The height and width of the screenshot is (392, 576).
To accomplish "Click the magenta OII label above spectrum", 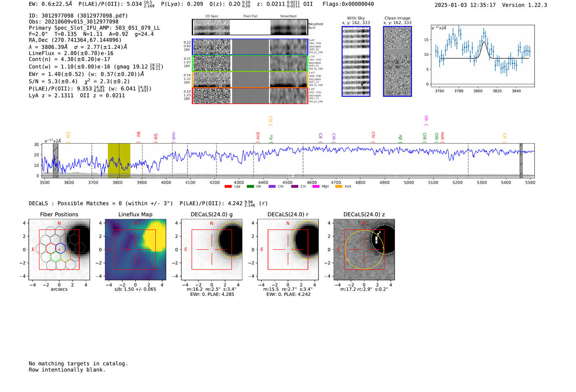I will pos(426,120).
